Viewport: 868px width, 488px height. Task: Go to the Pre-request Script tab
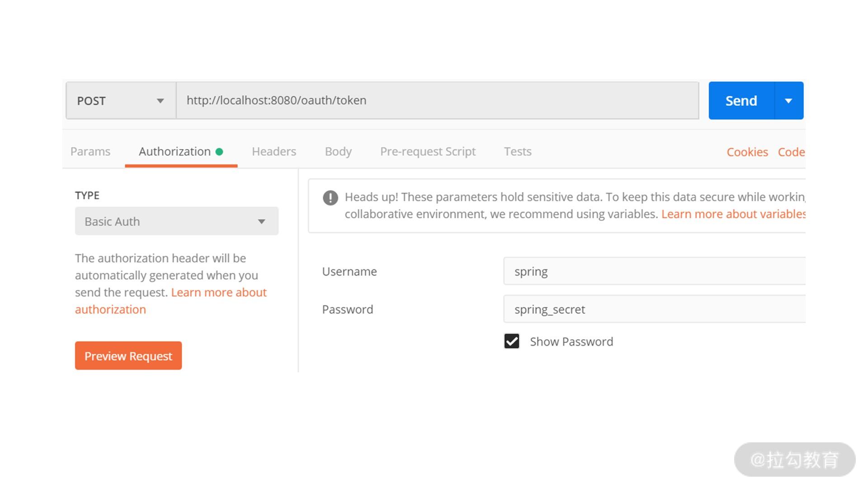coord(428,152)
